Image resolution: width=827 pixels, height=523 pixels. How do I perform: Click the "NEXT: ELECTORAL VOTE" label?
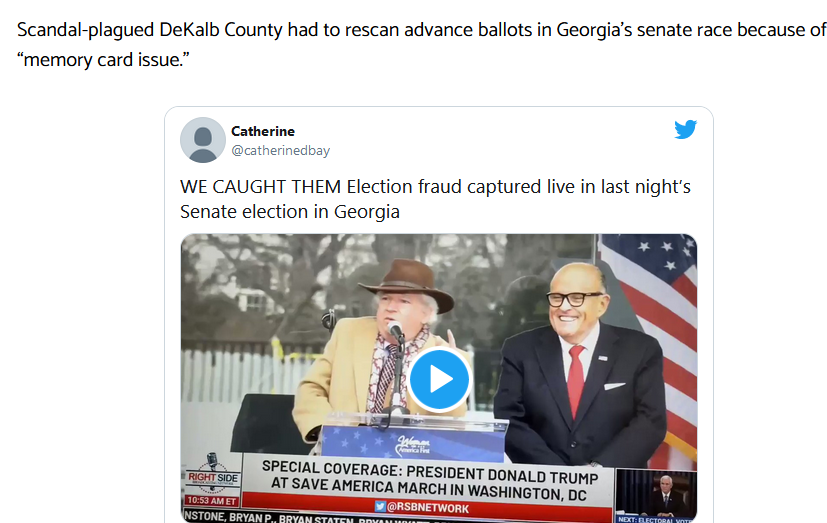coord(655,519)
